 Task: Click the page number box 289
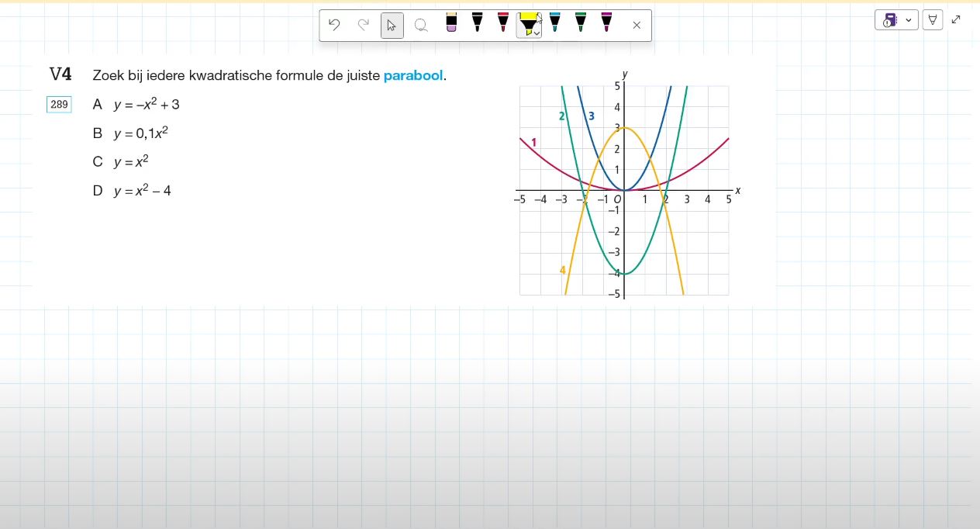pos(59,104)
